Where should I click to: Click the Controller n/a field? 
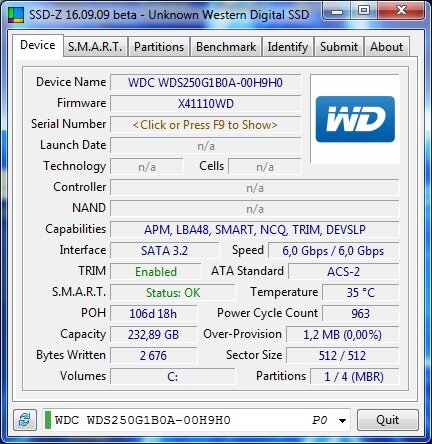click(x=255, y=188)
